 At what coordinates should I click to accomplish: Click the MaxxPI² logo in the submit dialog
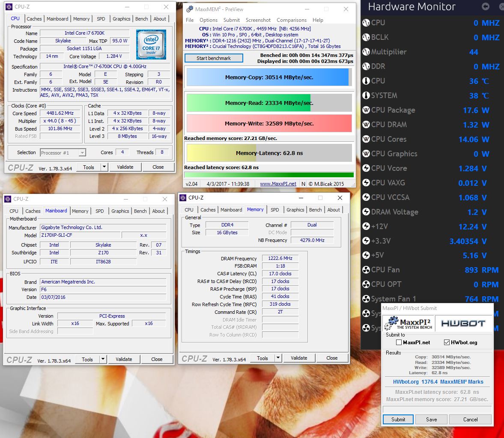pyautogui.click(x=408, y=323)
